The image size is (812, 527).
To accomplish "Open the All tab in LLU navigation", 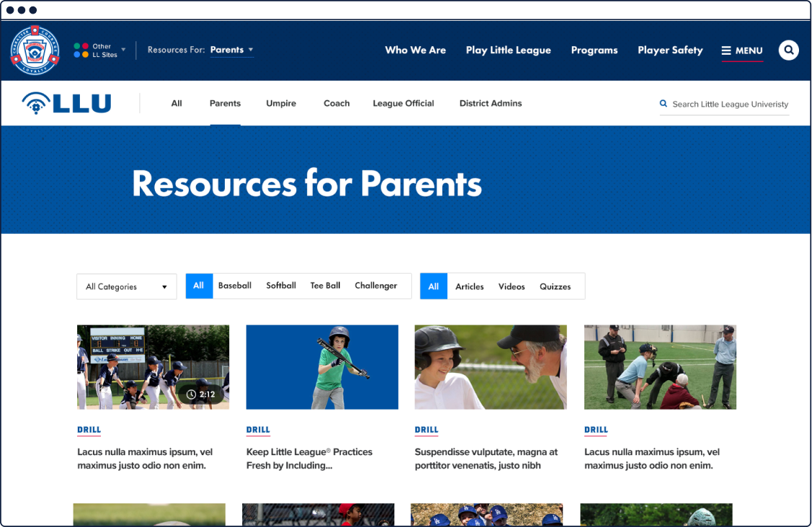I will click(177, 104).
